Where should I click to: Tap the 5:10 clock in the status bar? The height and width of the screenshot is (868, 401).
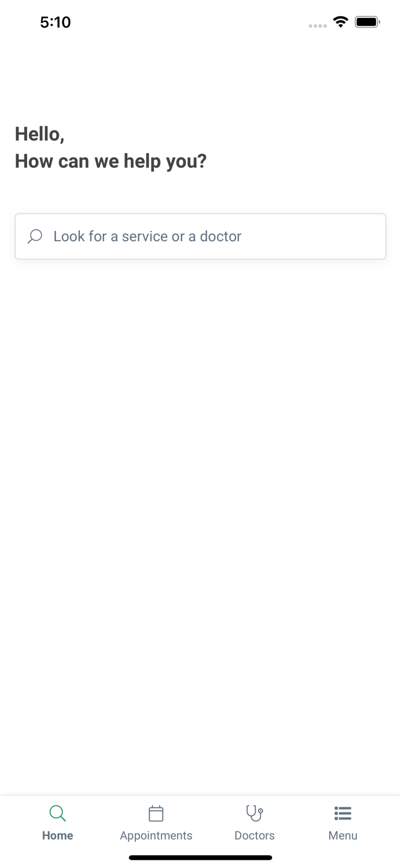pos(56,22)
